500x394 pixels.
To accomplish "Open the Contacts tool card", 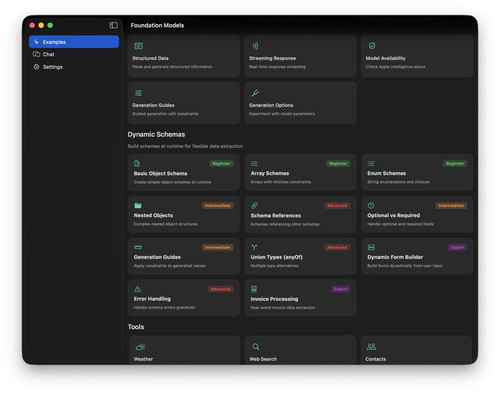I will [416, 350].
